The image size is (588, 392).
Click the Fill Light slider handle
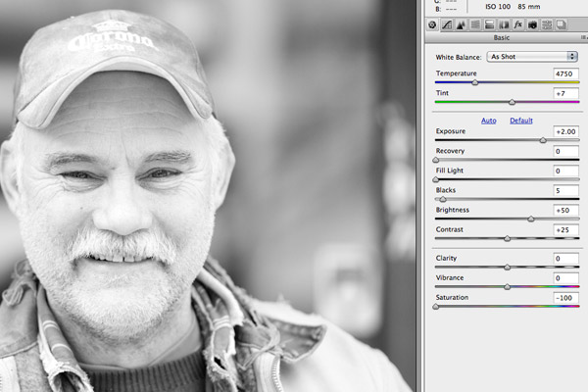(x=436, y=179)
